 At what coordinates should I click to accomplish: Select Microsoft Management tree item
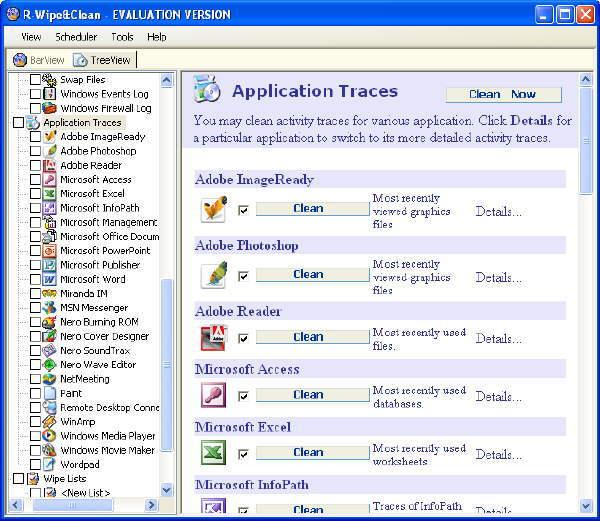pyautogui.click(x=109, y=222)
